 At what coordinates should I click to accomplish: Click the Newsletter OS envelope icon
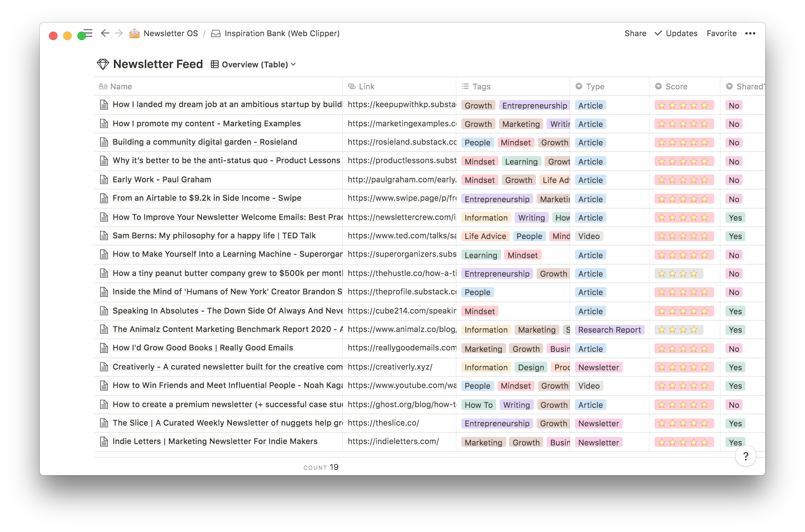[x=135, y=33]
